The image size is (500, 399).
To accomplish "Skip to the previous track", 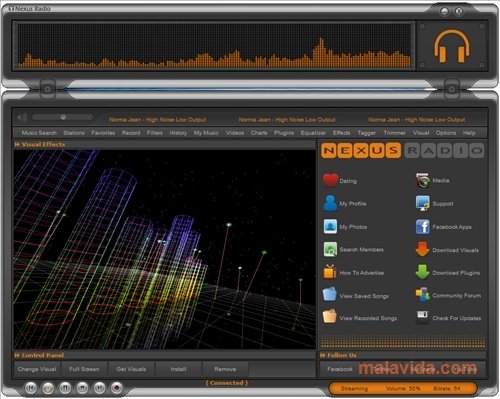I will [31, 388].
